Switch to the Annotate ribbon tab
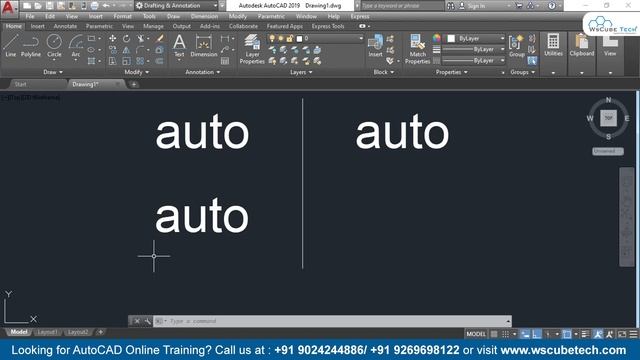640x360 pixels. 65,26
